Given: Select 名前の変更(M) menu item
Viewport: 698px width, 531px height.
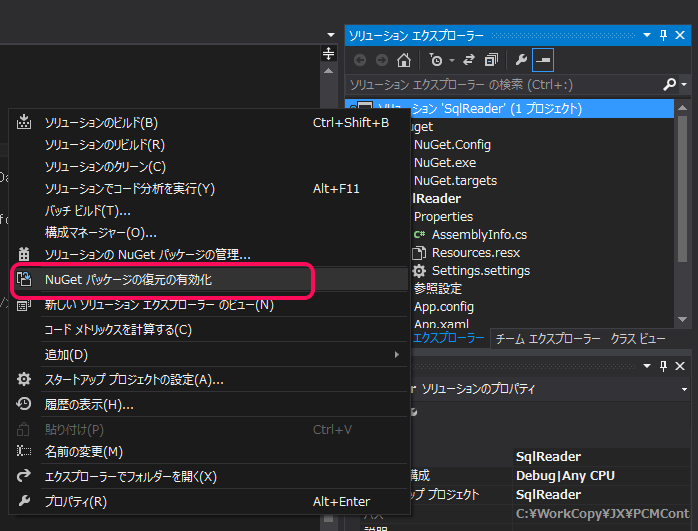Looking at the screenshot, I should pos(209,452).
